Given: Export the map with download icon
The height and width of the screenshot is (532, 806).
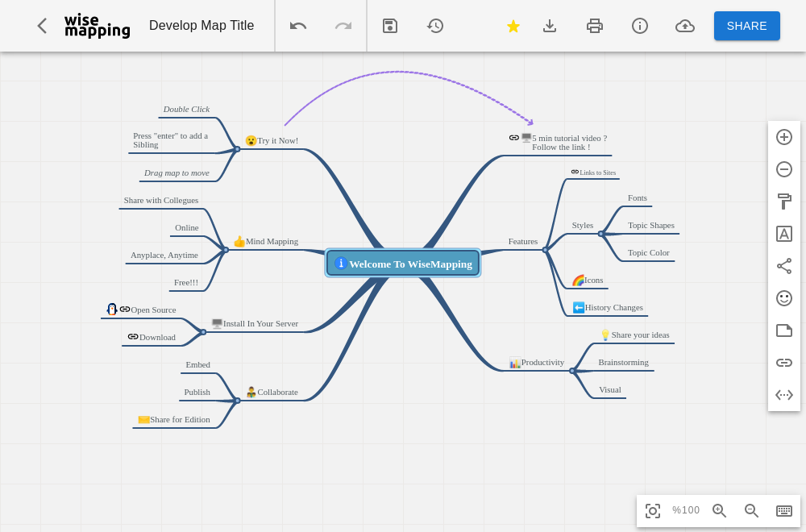Looking at the screenshot, I should pyautogui.click(x=550, y=26).
